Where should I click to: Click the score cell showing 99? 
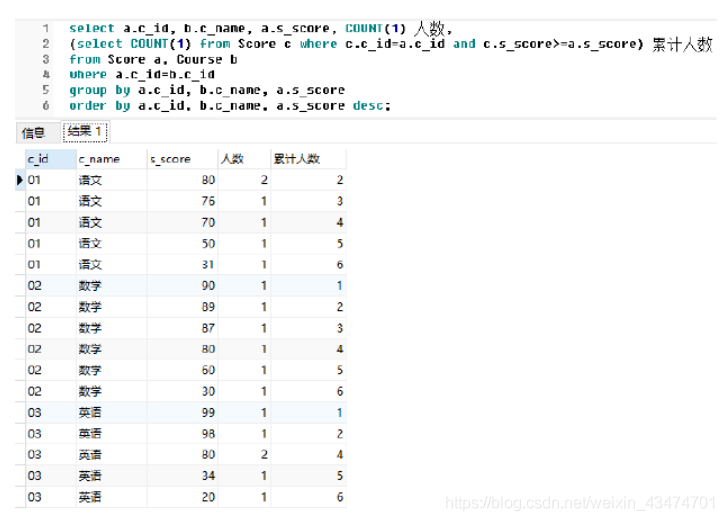coord(182,412)
